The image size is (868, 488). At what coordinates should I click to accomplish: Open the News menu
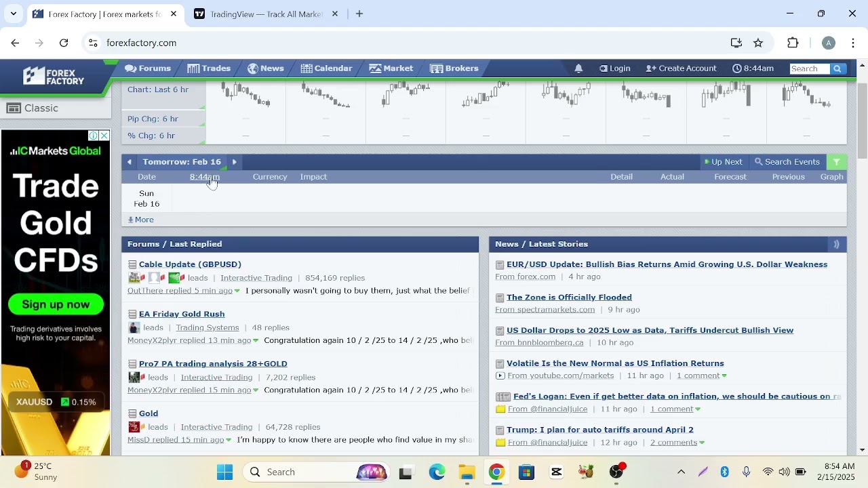pos(265,68)
